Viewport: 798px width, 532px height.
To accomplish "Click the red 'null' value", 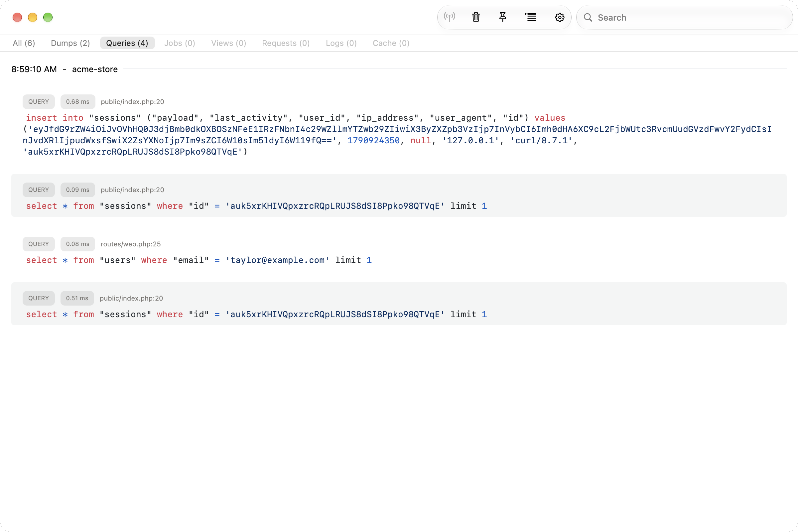I will pyautogui.click(x=420, y=140).
